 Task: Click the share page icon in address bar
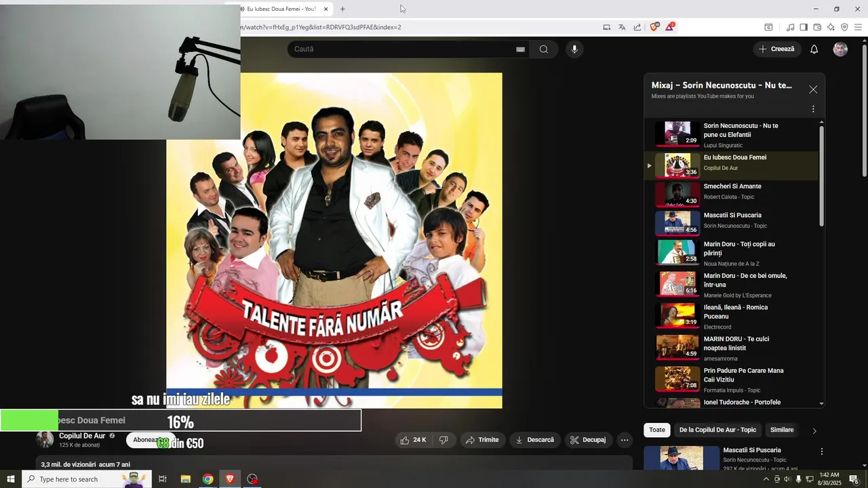coord(637,27)
